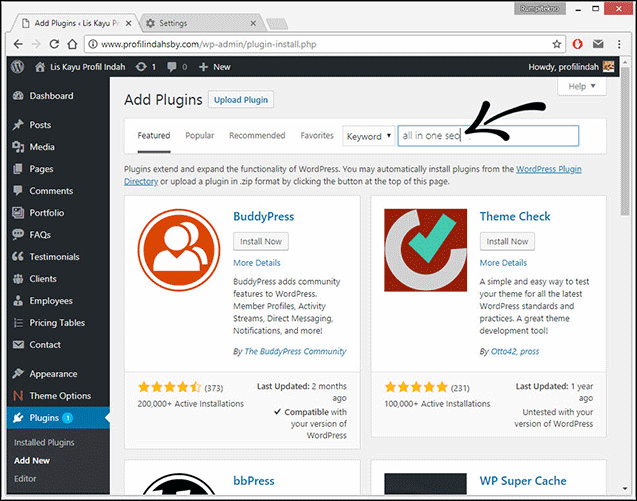Open the Lis Kayu Profil Indah home icon
The height and width of the screenshot is (501, 637).
tap(39, 67)
